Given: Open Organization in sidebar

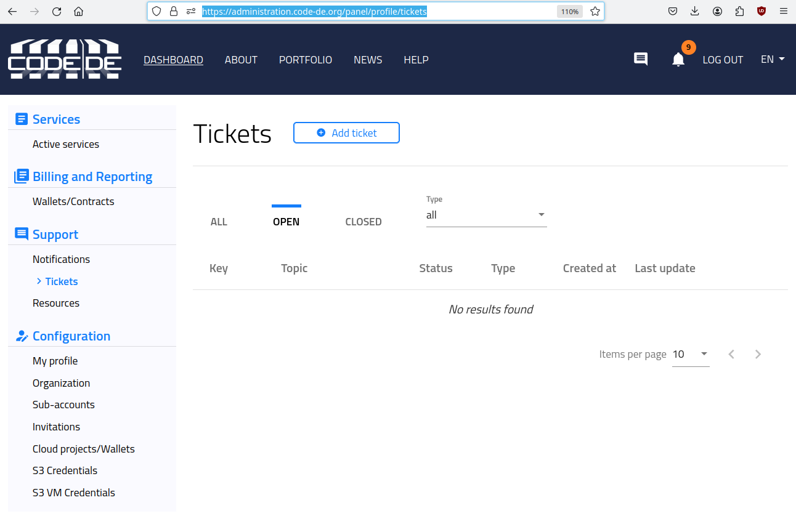Looking at the screenshot, I should pyautogui.click(x=61, y=383).
